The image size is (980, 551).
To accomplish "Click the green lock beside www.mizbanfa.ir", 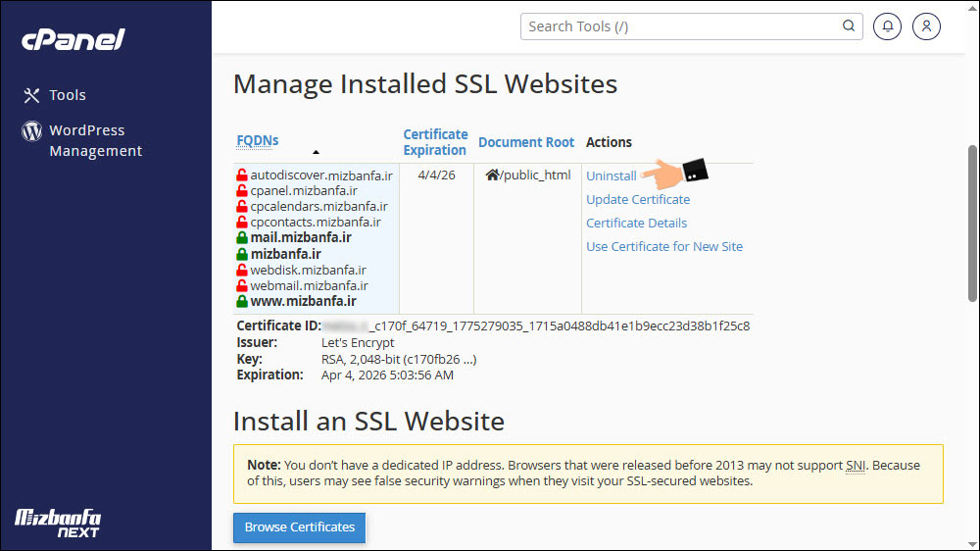I will tap(242, 301).
